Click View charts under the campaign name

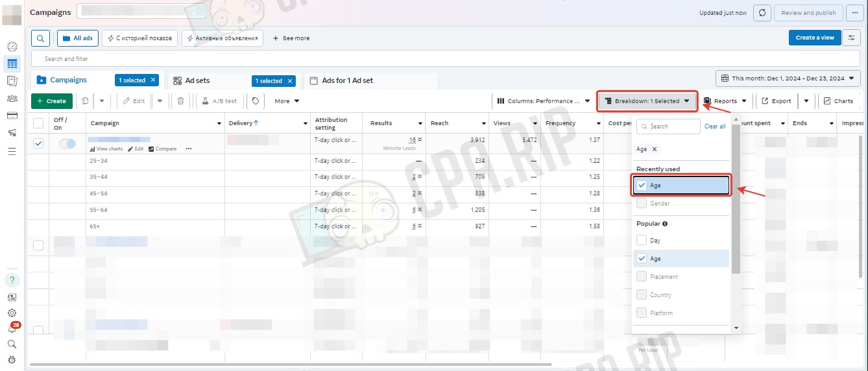[x=106, y=149]
